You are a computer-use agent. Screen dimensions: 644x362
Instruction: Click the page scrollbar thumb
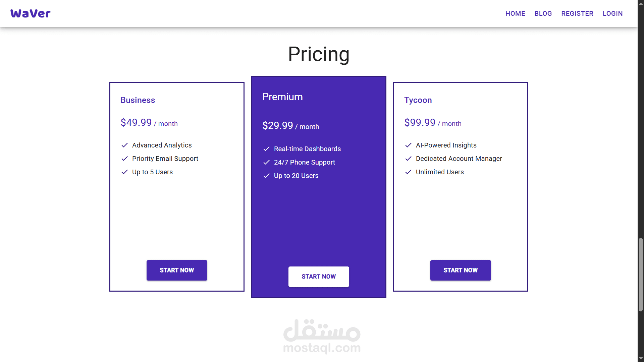coord(641,275)
